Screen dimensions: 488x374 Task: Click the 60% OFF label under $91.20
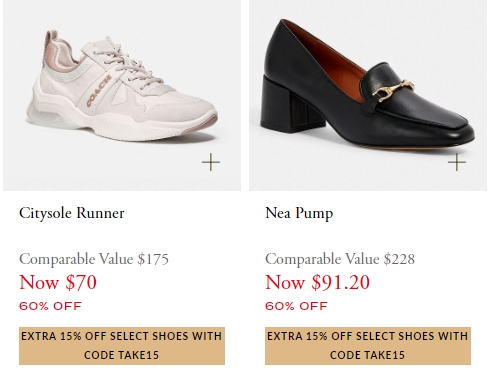tap(296, 306)
